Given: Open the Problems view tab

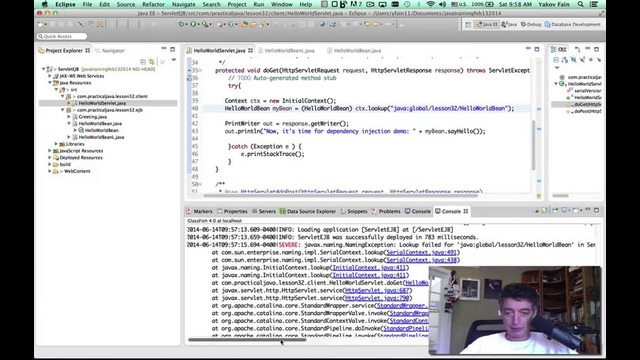Looking at the screenshot, I should click(x=386, y=211).
